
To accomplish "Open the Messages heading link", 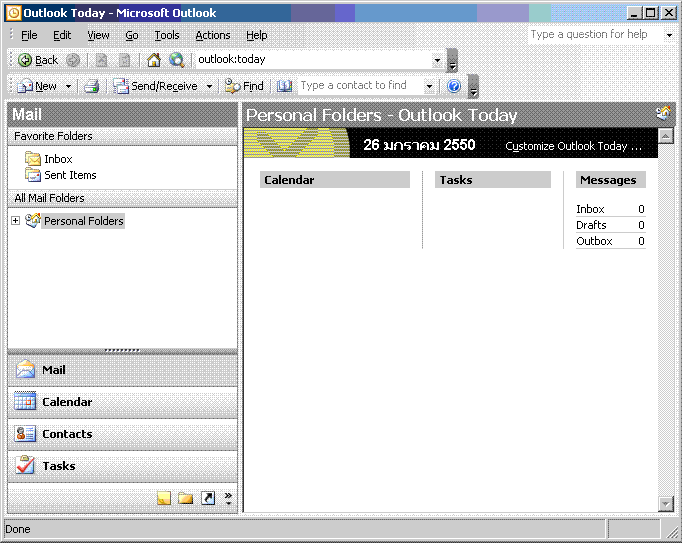I will [x=608, y=180].
